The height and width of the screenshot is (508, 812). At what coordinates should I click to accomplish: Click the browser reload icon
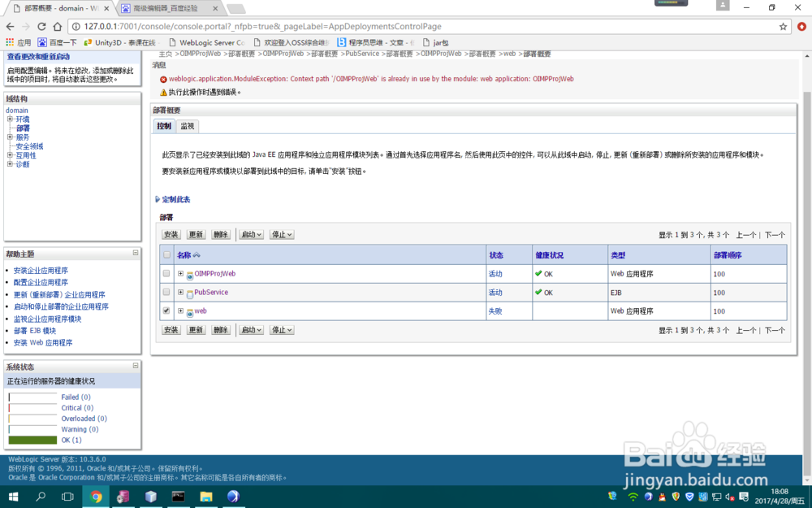point(42,27)
